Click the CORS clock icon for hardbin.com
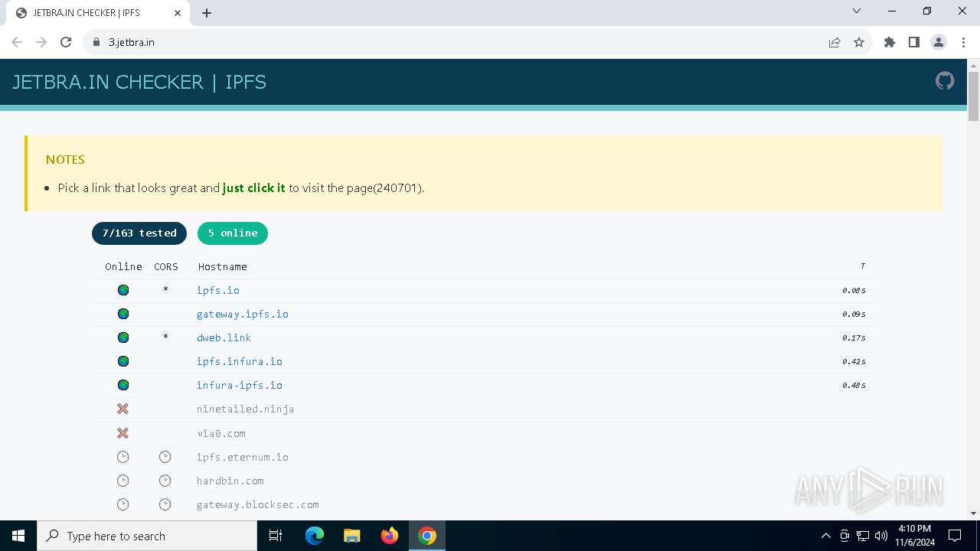The width and height of the screenshot is (980, 551). click(165, 481)
